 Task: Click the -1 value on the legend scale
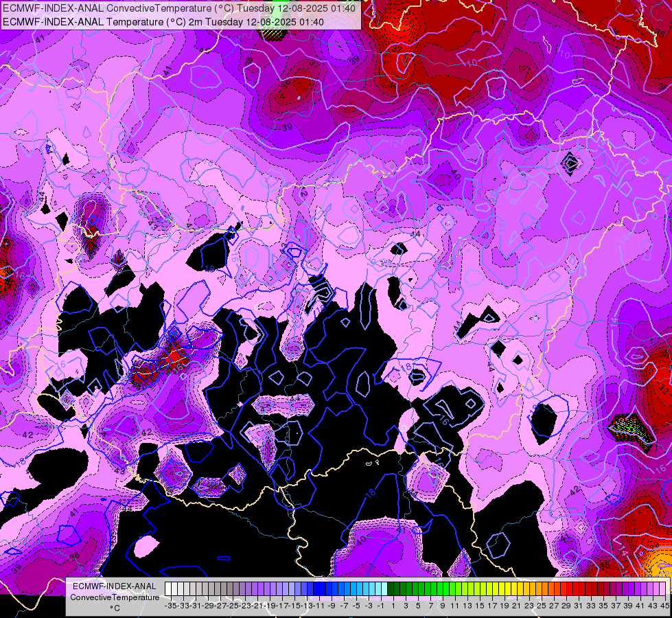tap(380, 606)
